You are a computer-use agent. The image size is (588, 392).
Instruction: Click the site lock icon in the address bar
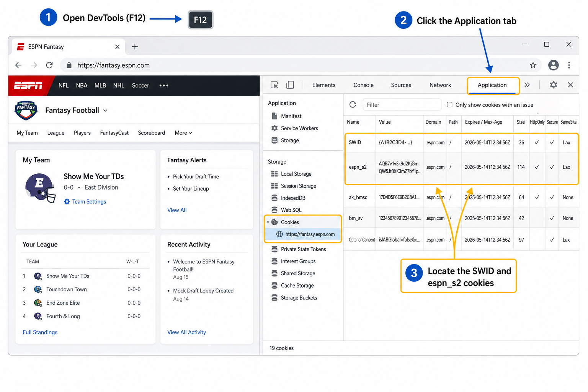pos(69,65)
